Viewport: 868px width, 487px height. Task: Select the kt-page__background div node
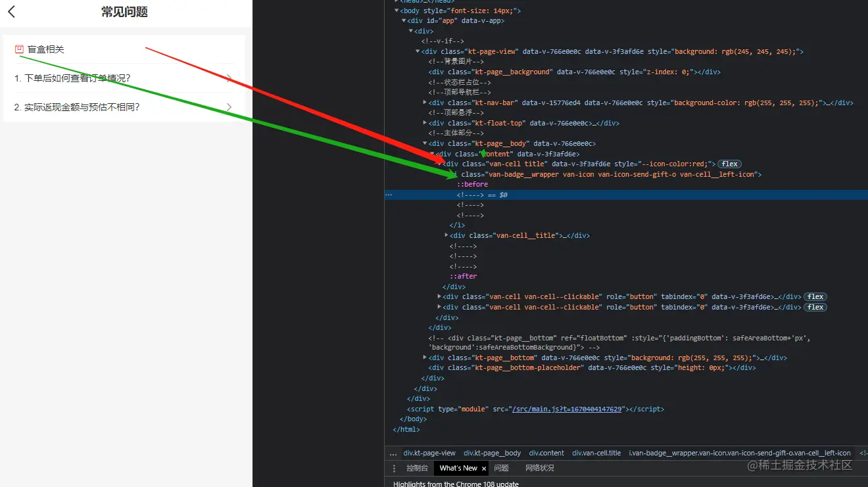[573, 72]
